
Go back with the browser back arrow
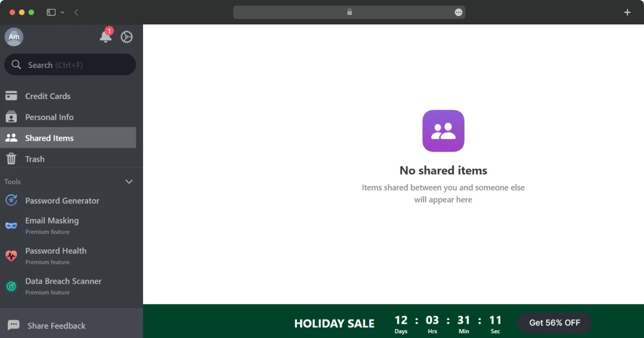tap(76, 13)
